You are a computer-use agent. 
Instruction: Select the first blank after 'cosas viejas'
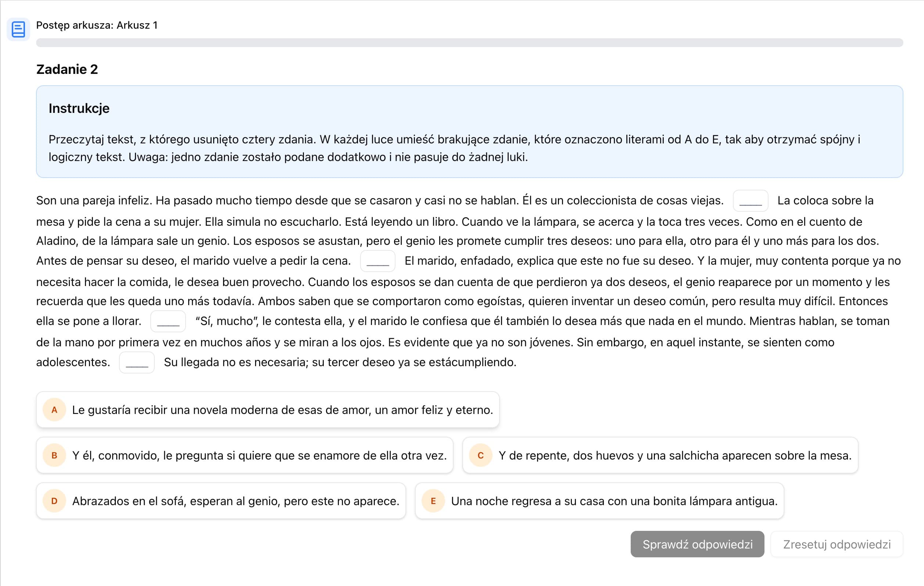[x=750, y=201]
